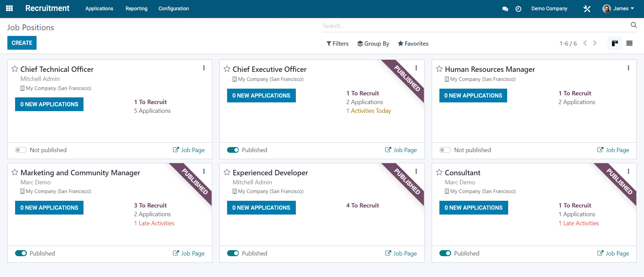Open Experienced Developer card options menu
This screenshot has width=644, height=277.
[416, 171]
